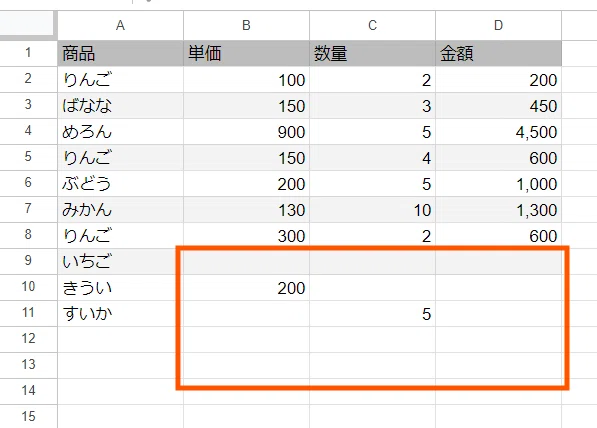Click the 商品 header cell

coord(120,53)
